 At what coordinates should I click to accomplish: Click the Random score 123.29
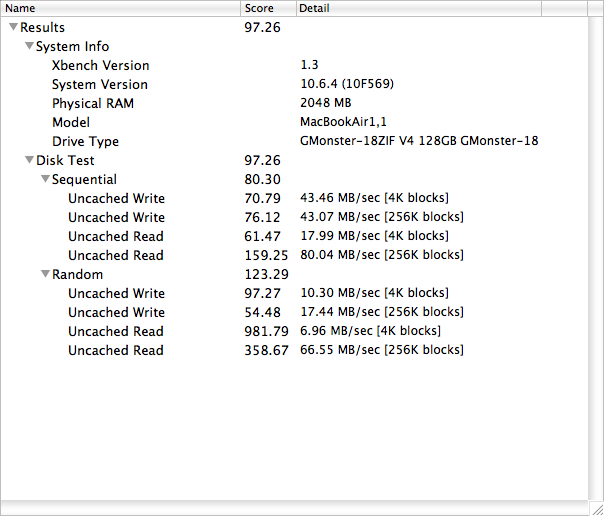click(266, 274)
